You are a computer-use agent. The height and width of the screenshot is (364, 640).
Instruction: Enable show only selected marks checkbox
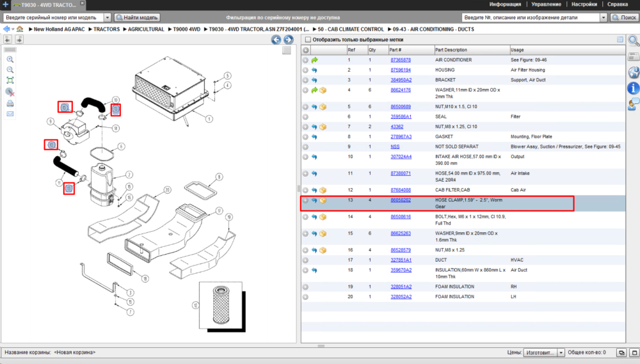(308, 40)
